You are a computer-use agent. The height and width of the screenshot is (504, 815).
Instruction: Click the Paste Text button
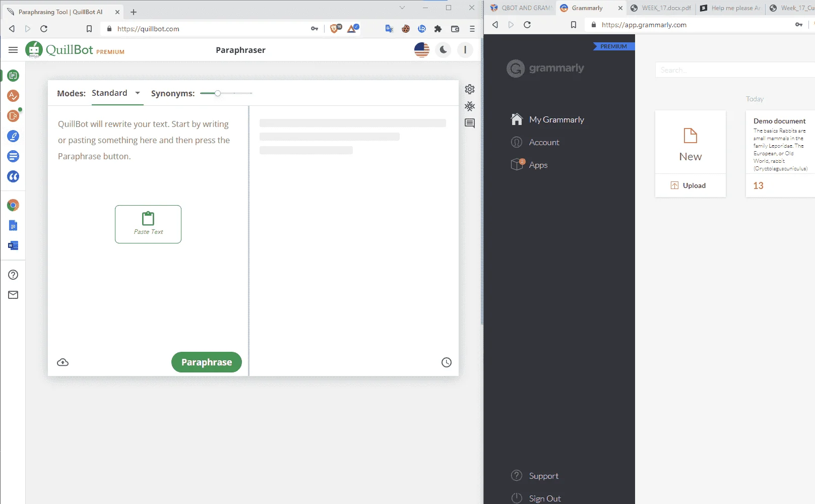coord(148,224)
